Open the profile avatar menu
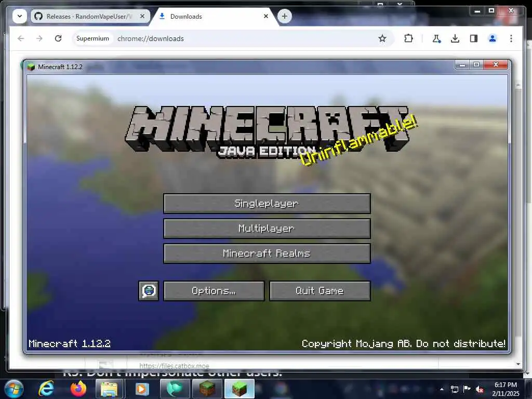532x399 pixels. tap(493, 38)
